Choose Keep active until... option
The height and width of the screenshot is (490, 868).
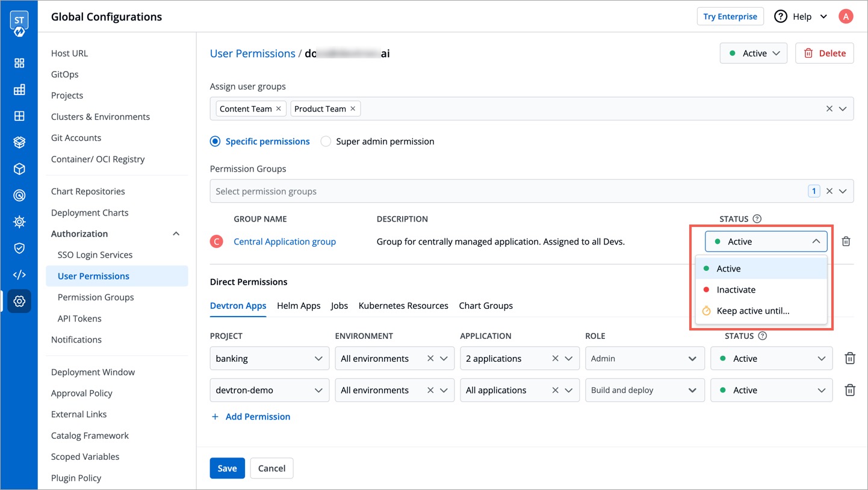(761, 311)
